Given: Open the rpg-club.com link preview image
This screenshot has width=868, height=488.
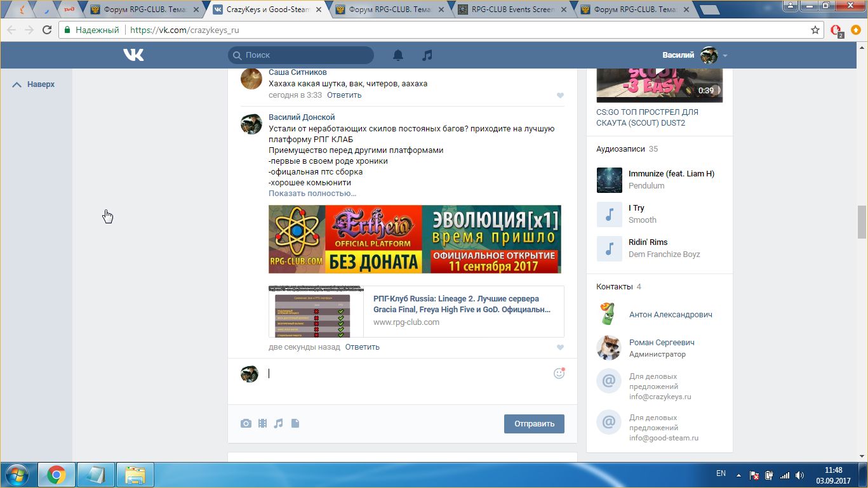Looking at the screenshot, I should 316,312.
